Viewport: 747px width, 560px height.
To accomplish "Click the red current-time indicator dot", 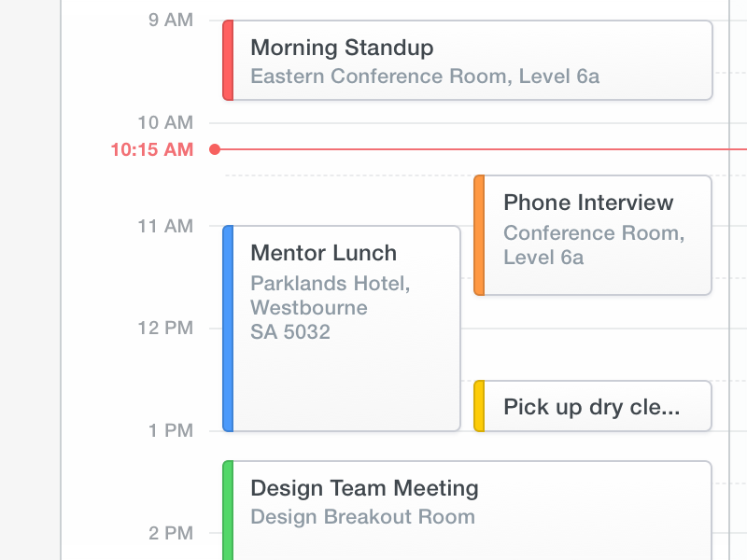I will coord(215,149).
